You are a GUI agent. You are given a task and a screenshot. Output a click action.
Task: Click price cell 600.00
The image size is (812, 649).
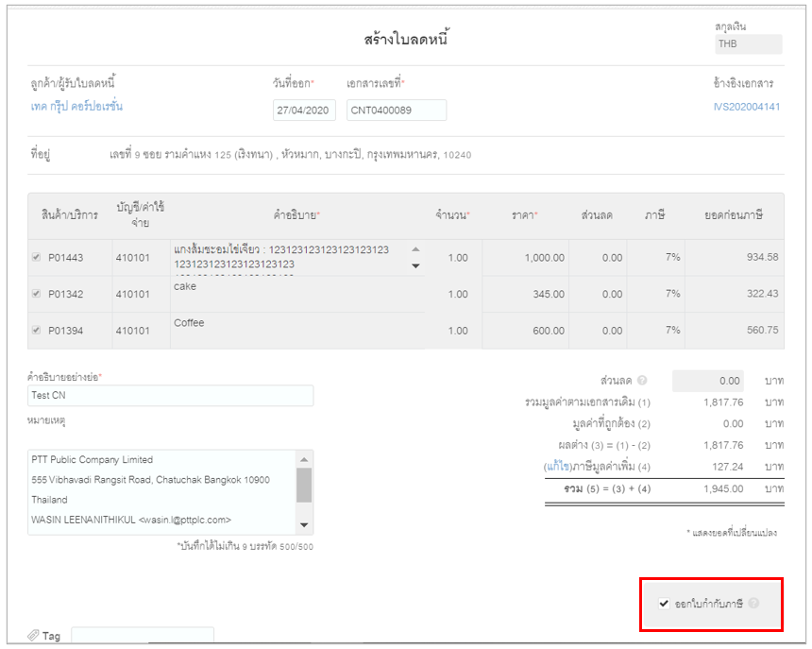[525, 330]
